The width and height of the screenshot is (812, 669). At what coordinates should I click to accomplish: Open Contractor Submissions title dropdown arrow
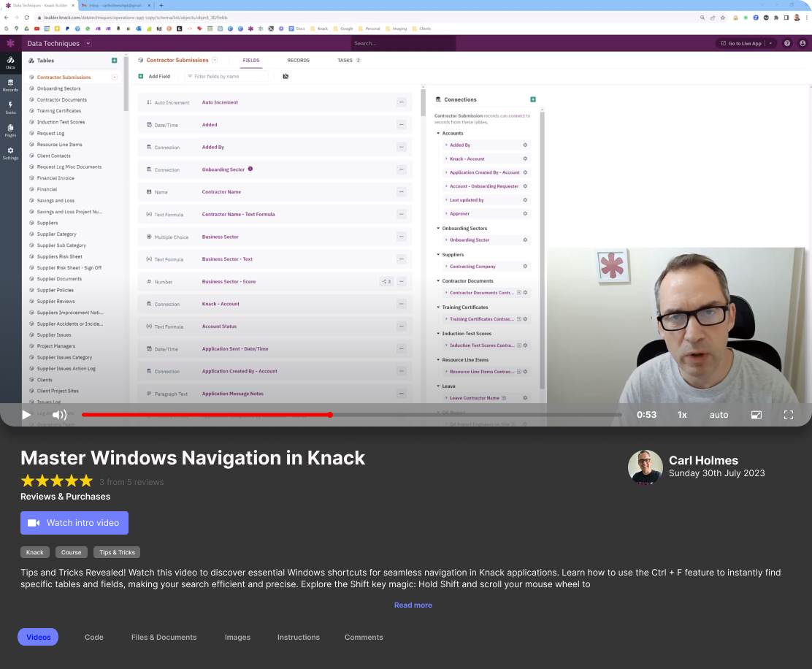coord(215,60)
